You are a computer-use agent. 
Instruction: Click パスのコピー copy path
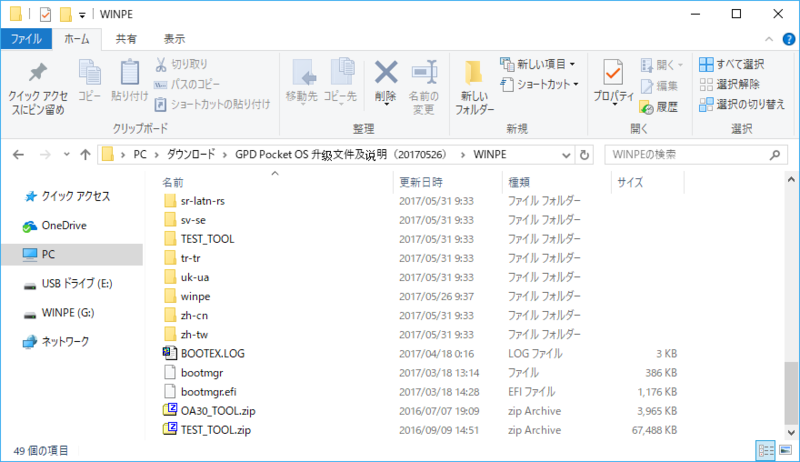pos(187,84)
